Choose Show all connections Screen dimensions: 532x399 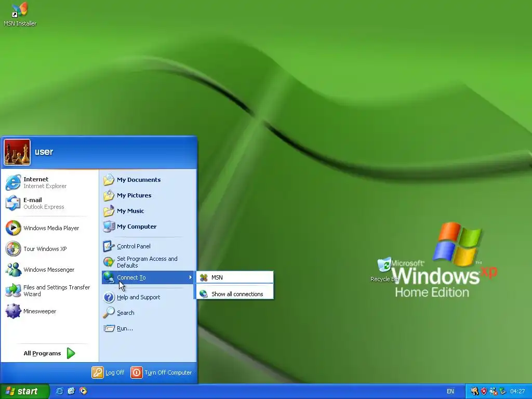click(x=235, y=294)
